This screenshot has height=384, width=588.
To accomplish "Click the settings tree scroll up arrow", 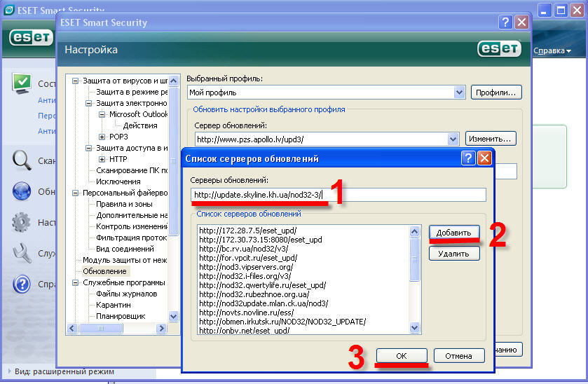I will coord(173,81).
